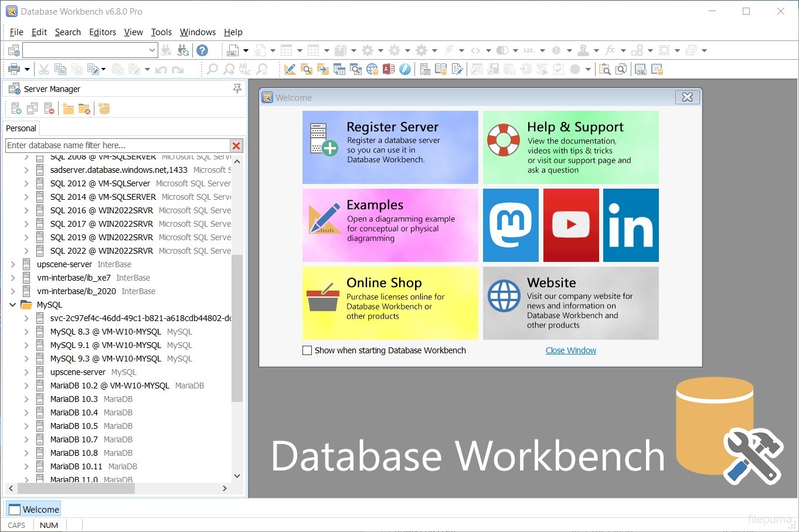The width and height of the screenshot is (799, 532).
Task: Click the blue help question mark icon
Action: (x=202, y=50)
